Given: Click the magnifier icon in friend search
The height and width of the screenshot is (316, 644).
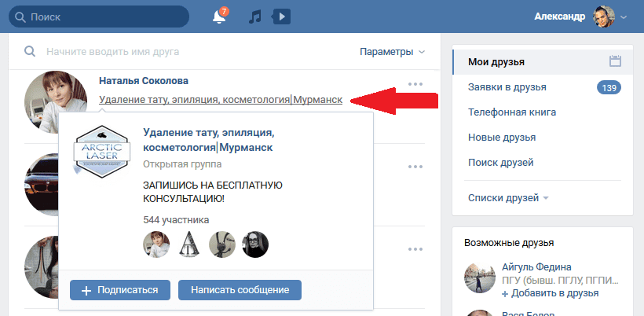Looking at the screenshot, I should coord(30,51).
